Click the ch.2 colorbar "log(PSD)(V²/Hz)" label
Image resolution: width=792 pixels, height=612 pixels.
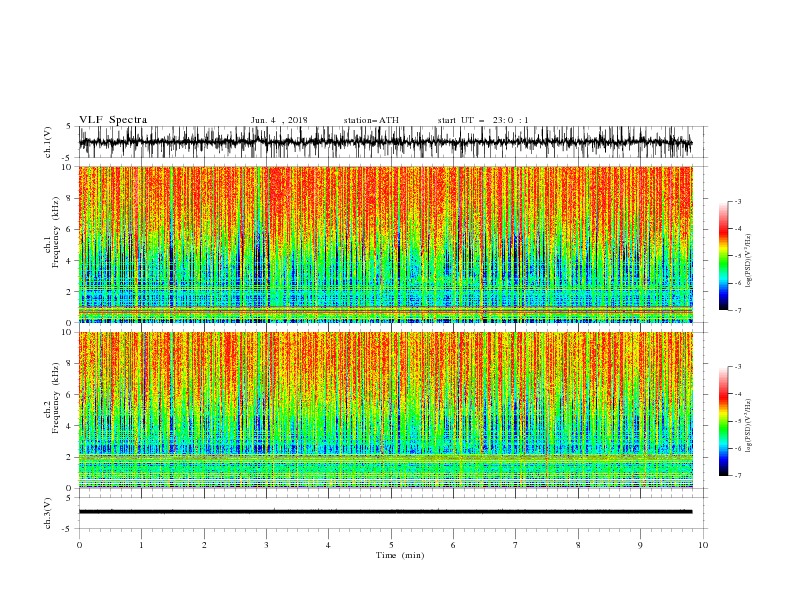click(748, 426)
